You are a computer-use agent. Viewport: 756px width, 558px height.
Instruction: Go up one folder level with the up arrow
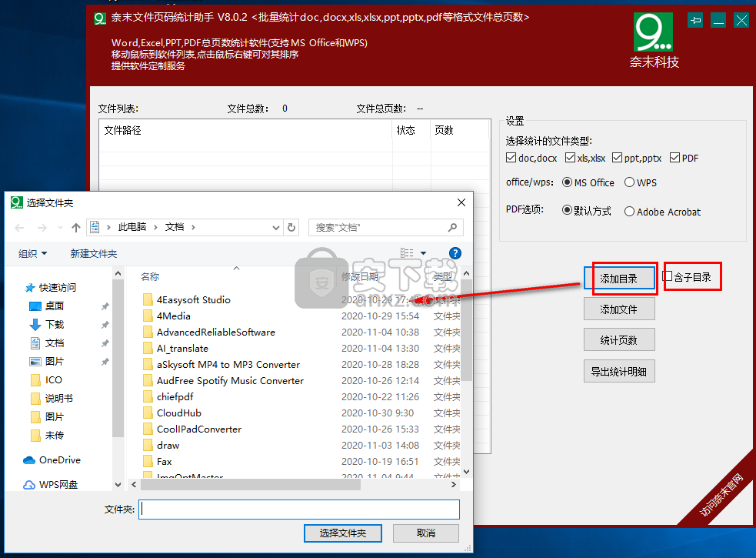click(x=75, y=228)
